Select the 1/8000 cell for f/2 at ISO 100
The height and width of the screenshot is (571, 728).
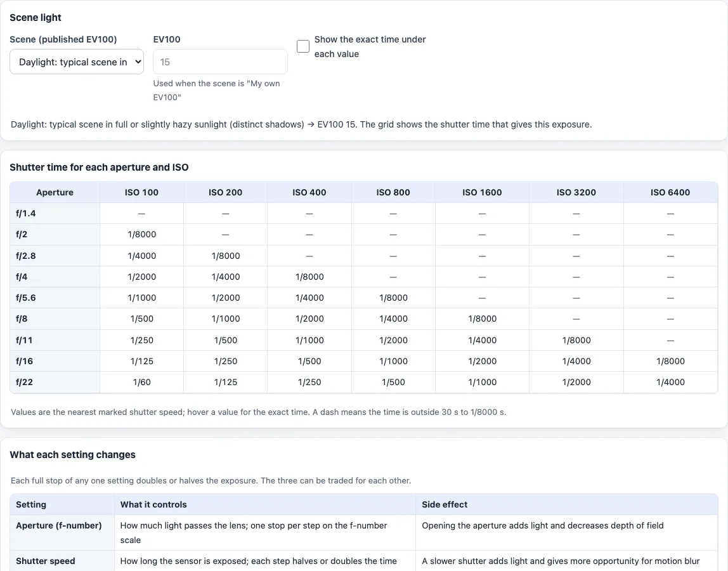141,235
